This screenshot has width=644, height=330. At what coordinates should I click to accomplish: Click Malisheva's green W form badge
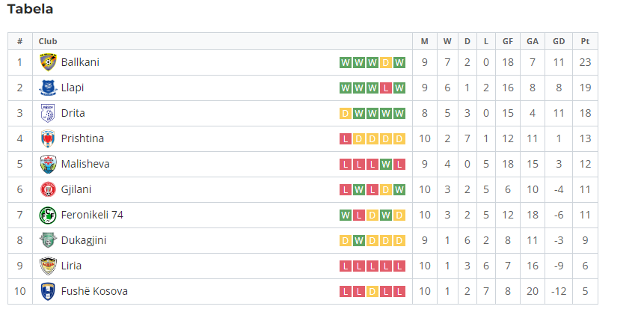click(x=386, y=165)
